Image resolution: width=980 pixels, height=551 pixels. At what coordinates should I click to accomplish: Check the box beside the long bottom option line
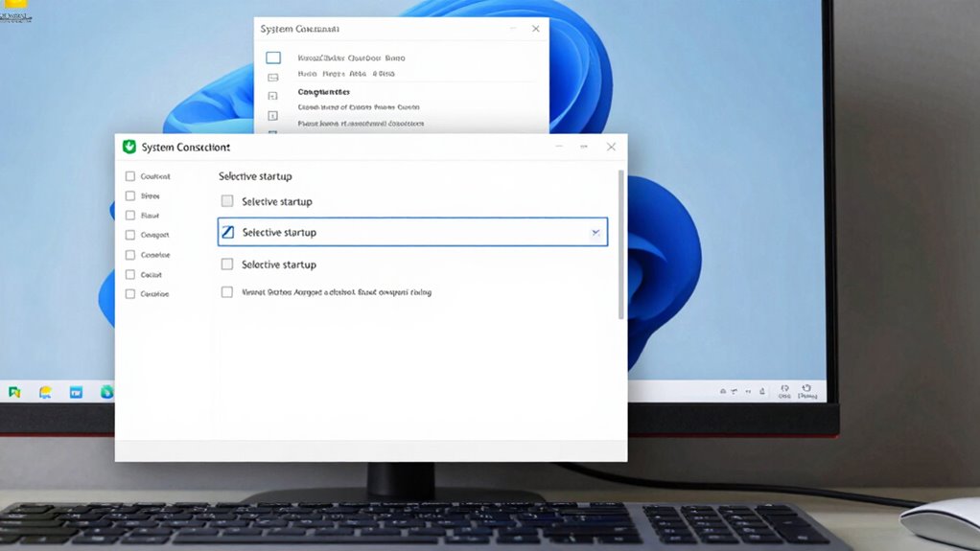pyautogui.click(x=227, y=291)
